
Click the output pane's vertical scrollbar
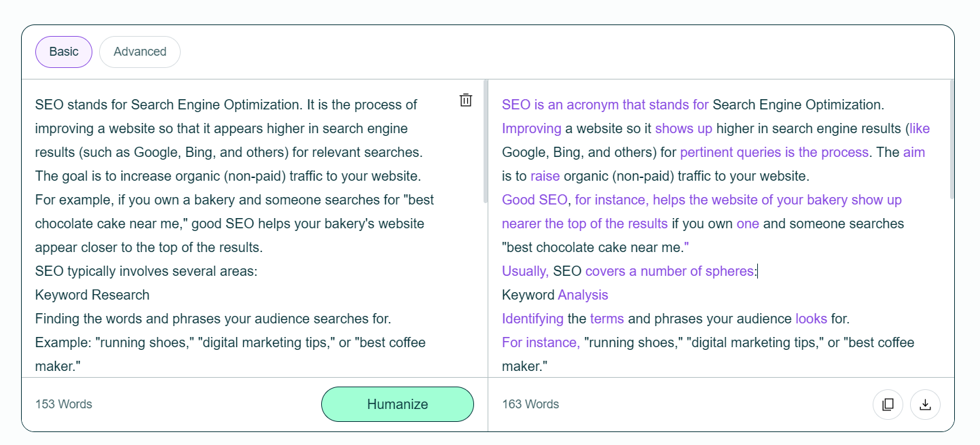point(951,139)
